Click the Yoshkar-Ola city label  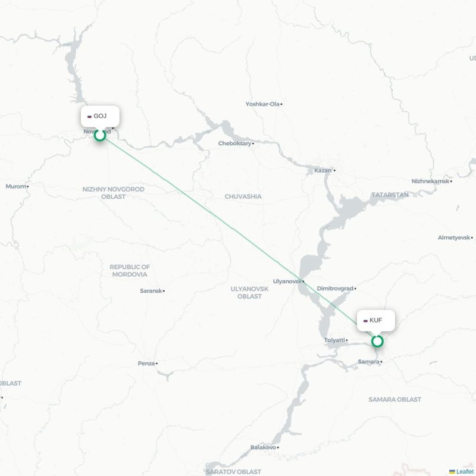[262, 104]
